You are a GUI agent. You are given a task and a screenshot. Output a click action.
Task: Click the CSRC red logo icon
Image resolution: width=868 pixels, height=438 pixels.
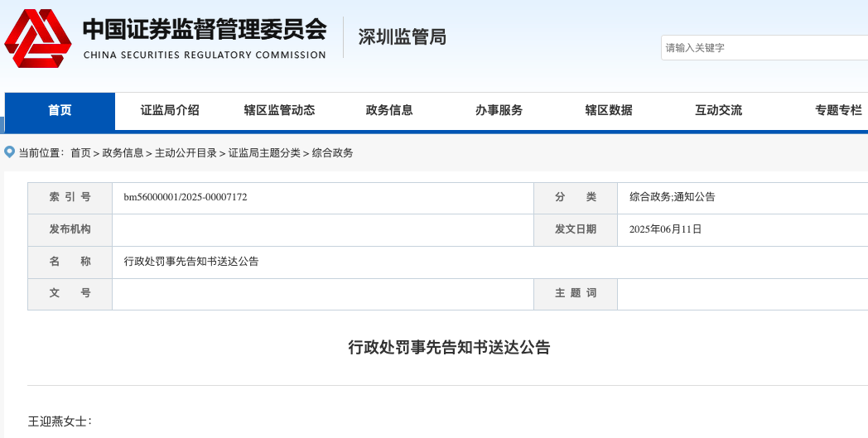pos(38,39)
